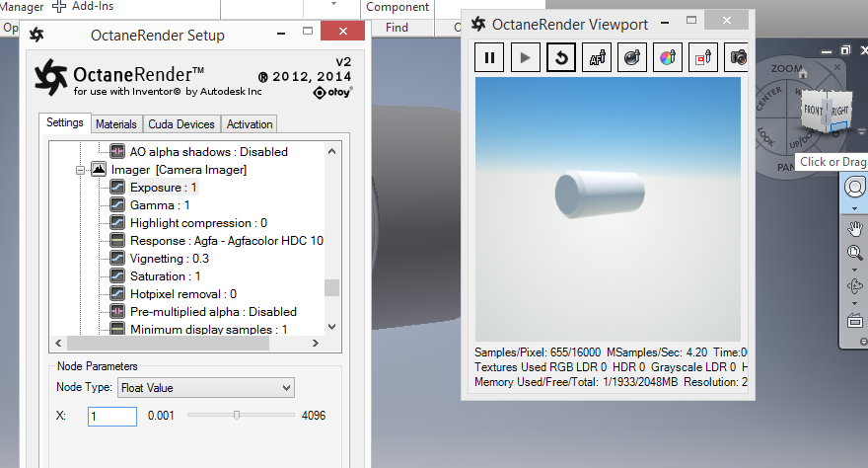
Task: Click Component in the Inventor ribbon
Action: (398, 7)
